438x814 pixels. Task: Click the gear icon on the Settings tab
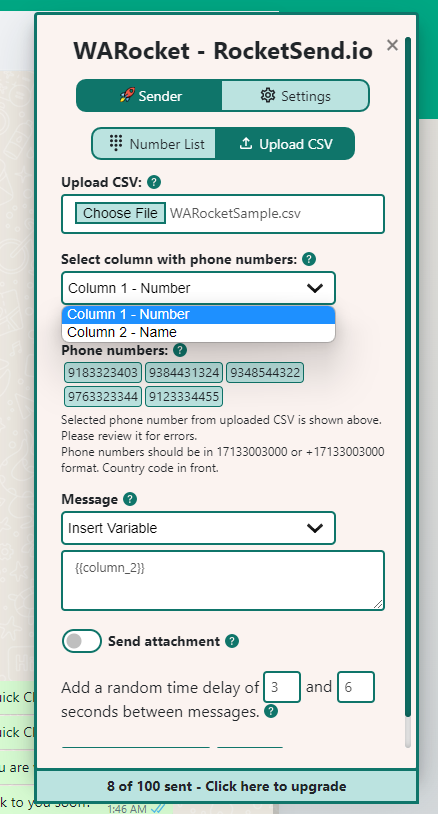pyautogui.click(x=268, y=96)
